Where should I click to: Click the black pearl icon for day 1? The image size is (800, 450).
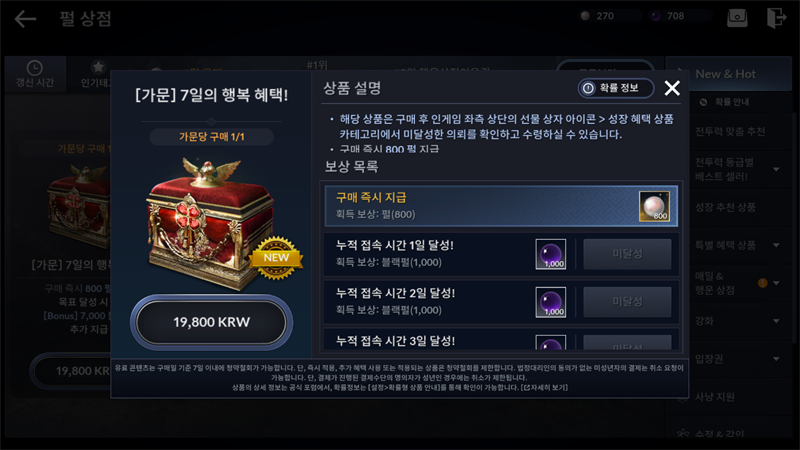(551, 254)
